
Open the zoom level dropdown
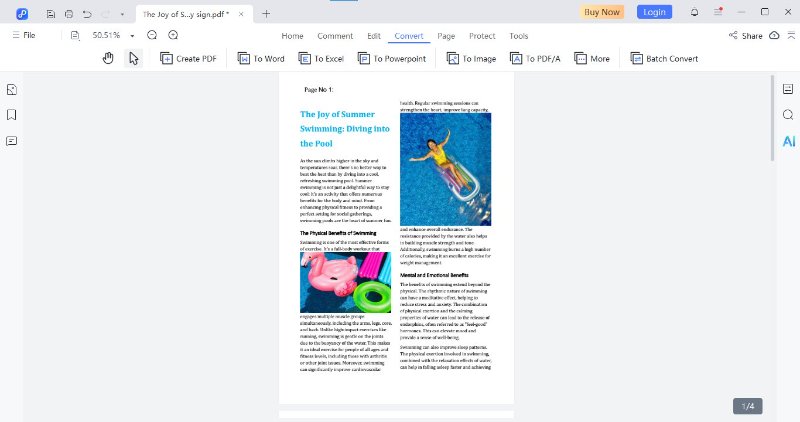pyautogui.click(x=128, y=35)
